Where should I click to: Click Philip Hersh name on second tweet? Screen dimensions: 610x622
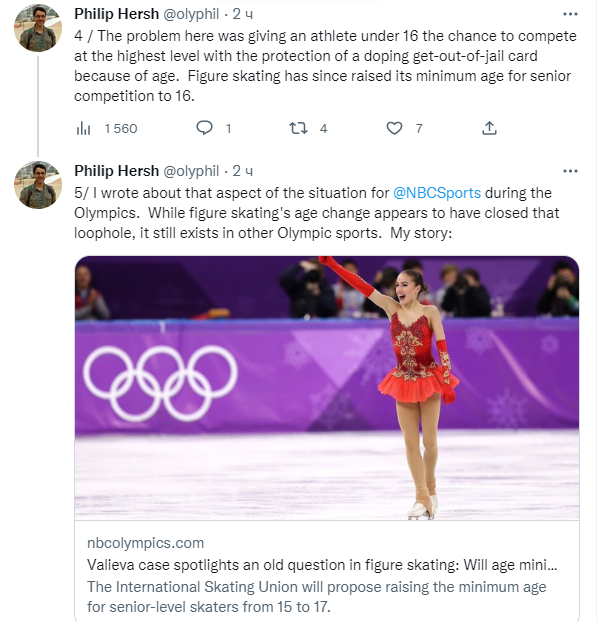coord(116,171)
